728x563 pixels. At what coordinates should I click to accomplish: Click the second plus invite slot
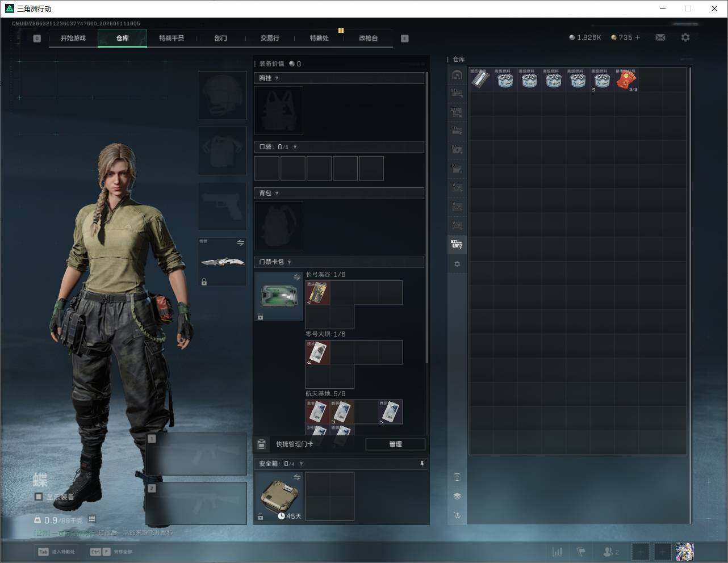[662, 552]
